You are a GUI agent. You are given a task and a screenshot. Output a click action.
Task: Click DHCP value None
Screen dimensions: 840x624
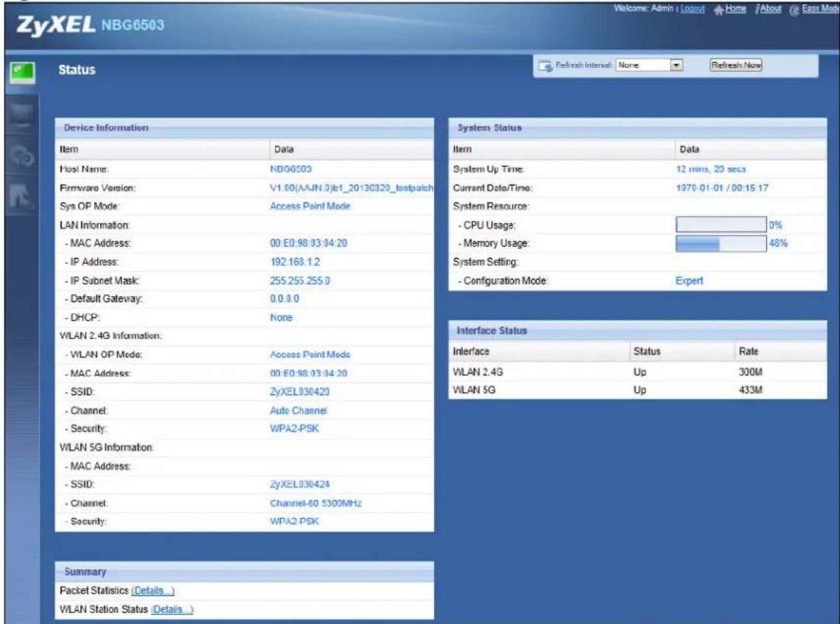tap(281, 317)
